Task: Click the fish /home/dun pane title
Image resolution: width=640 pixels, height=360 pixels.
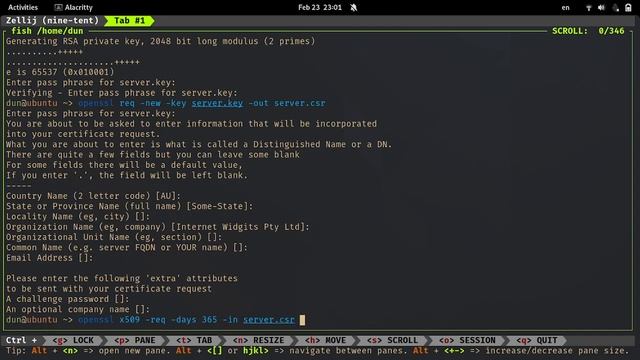Action: (47, 31)
